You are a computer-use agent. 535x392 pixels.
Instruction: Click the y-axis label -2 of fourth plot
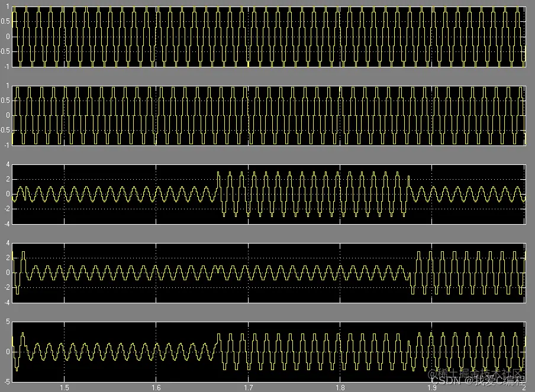(7, 287)
